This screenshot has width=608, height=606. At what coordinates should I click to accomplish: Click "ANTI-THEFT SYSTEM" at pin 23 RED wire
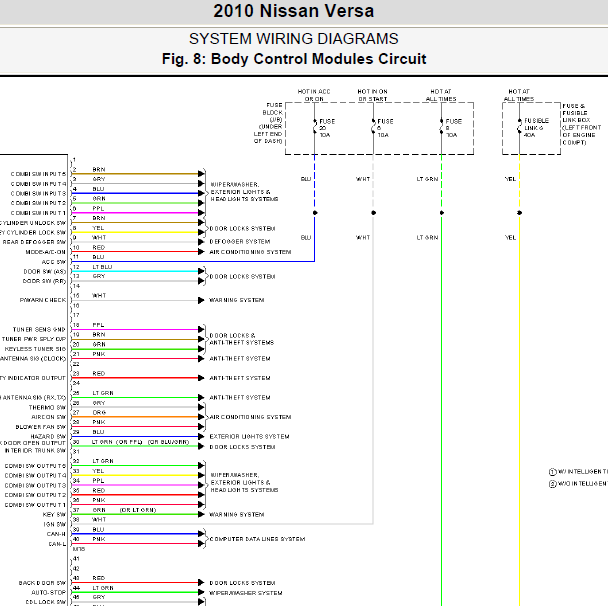point(240,378)
